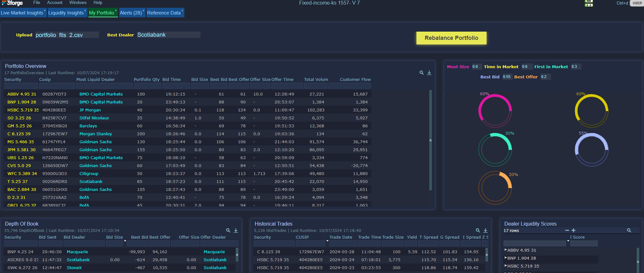Open Live Market Insights tab dropdown arrow

point(45,10)
